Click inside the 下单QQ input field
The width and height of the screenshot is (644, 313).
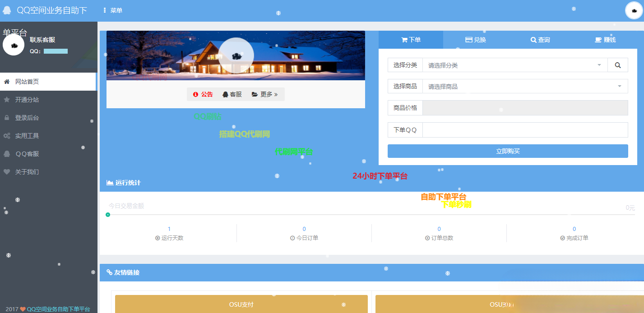525,129
